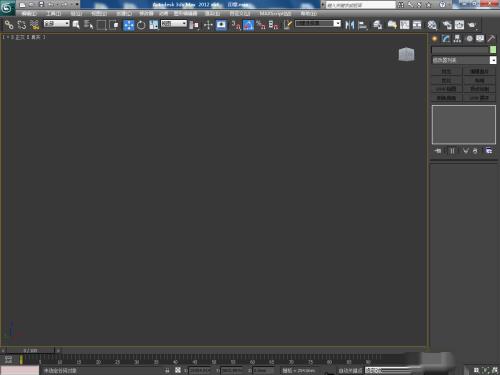Switch to the Hierarchy command panel tab

pyautogui.click(x=457, y=39)
